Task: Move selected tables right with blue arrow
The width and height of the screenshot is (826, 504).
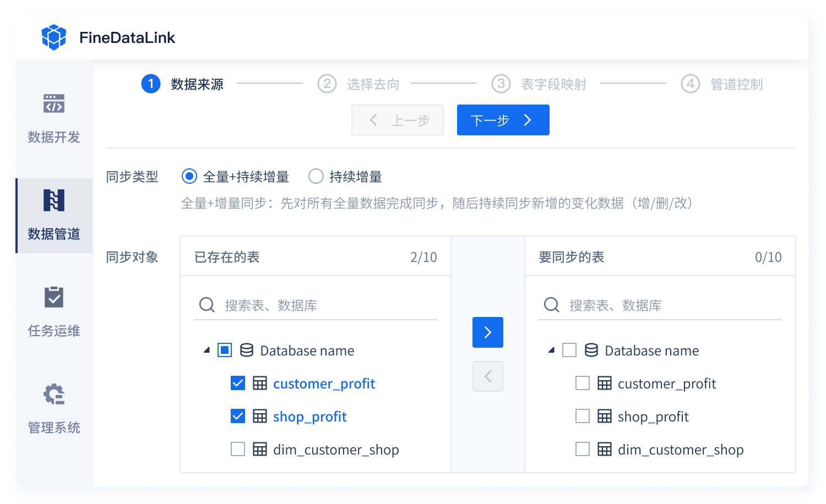Action: [x=488, y=332]
